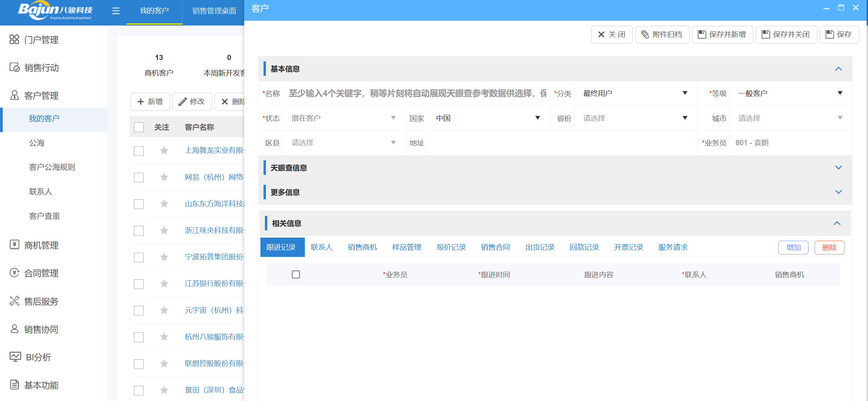The height and width of the screenshot is (401, 868).
Task: Click the hamburger menu icon
Action: [x=116, y=11]
